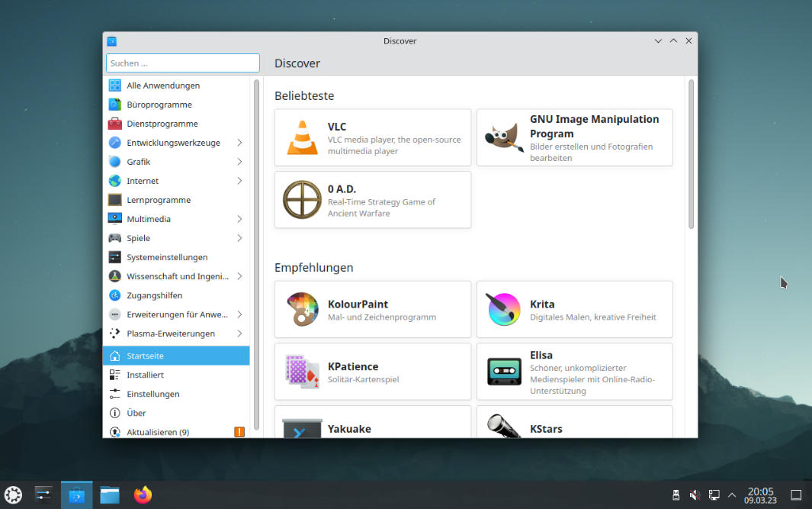Click the Suchen search field
The image size is (812, 509).
182,63
